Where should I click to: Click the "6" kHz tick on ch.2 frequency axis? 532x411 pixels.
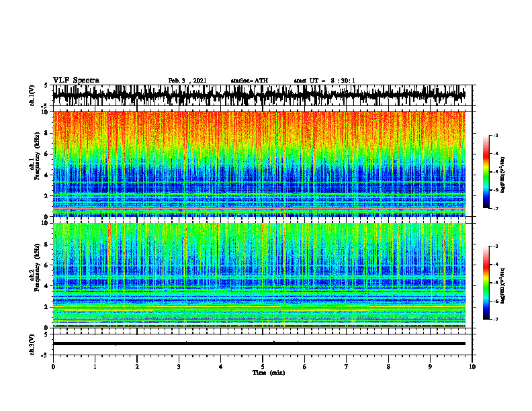[x=46, y=265]
